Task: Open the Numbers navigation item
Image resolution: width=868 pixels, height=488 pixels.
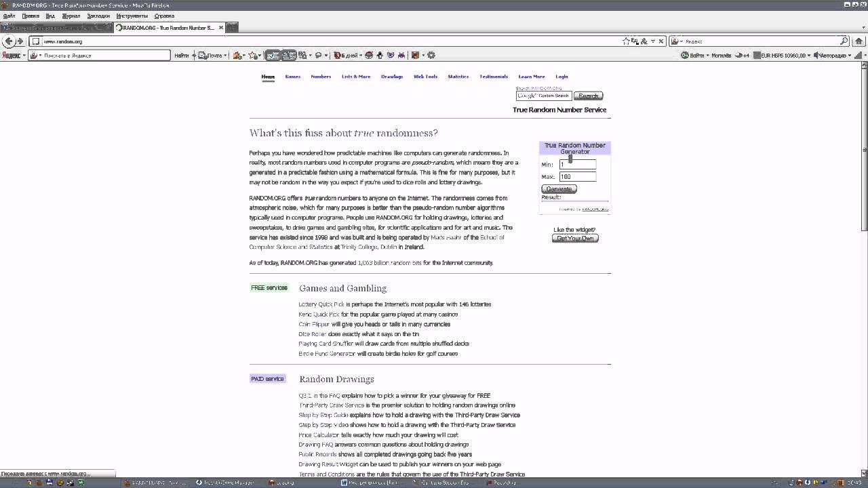Action: point(321,77)
